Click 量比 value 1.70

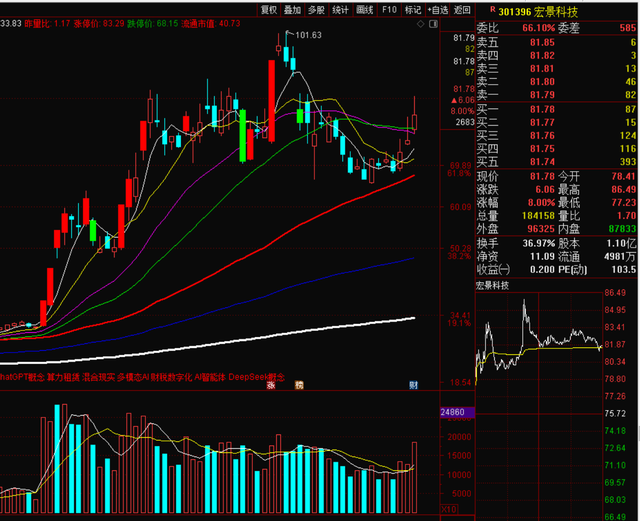pos(627,216)
